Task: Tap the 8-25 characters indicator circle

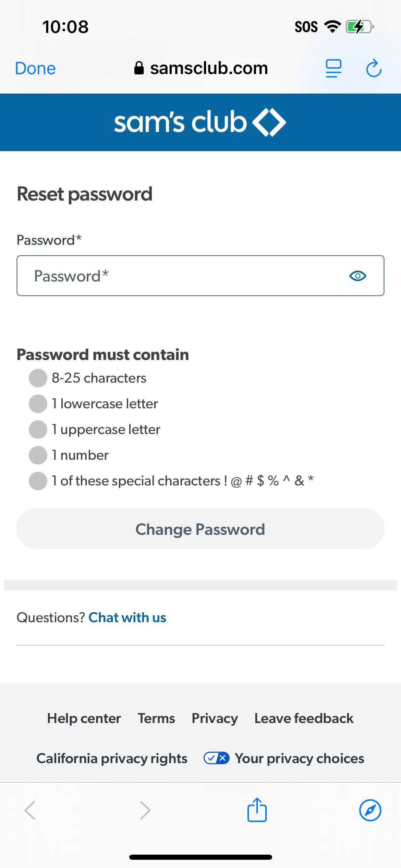Action: point(38,378)
